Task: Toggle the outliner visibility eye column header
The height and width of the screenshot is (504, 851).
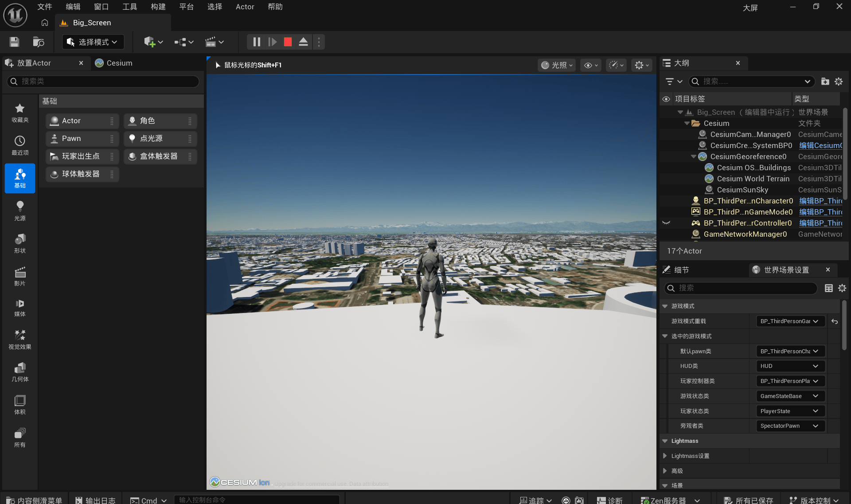Action: point(666,99)
